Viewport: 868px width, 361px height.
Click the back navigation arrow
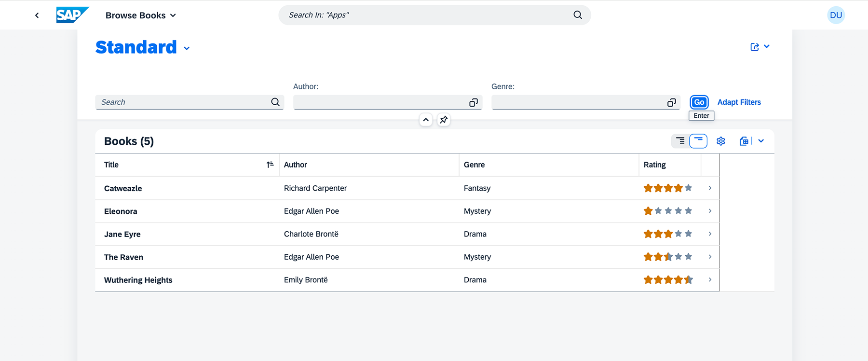pyautogui.click(x=37, y=15)
